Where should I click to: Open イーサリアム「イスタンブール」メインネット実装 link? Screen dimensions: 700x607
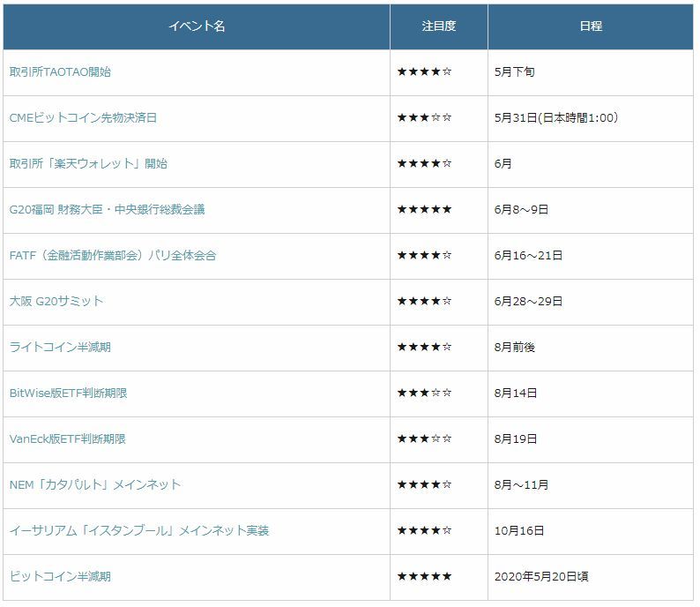[x=139, y=531]
